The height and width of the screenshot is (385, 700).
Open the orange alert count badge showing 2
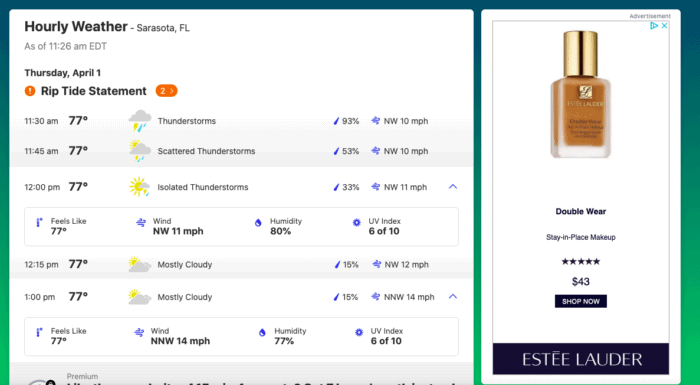166,91
